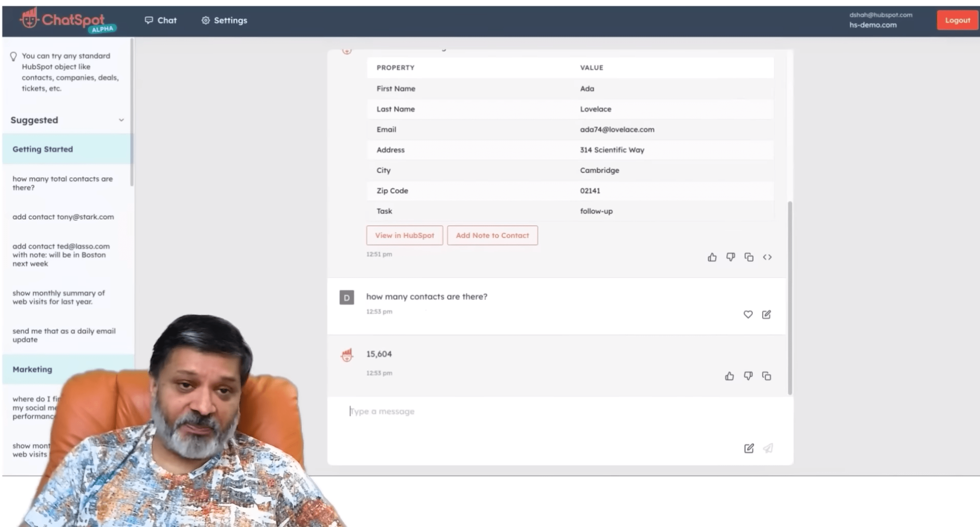980x527 pixels.
Task: Select 'show monthly summary of web visits' suggestion
Action: pos(58,297)
